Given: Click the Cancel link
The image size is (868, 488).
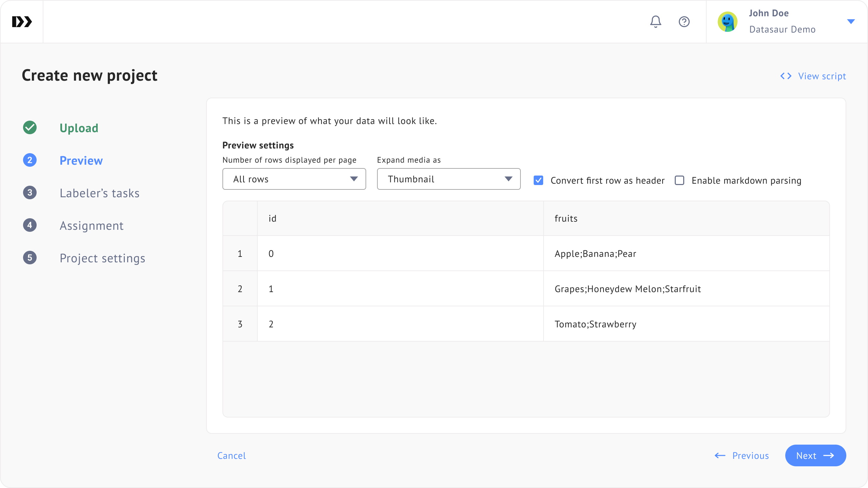Looking at the screenshot, I should (232, 455).
